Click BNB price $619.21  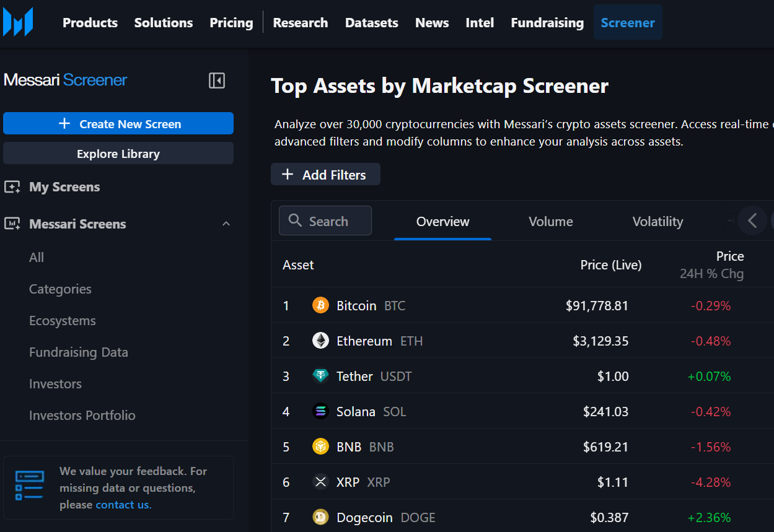pyautogui.click(x=605, y=447)
